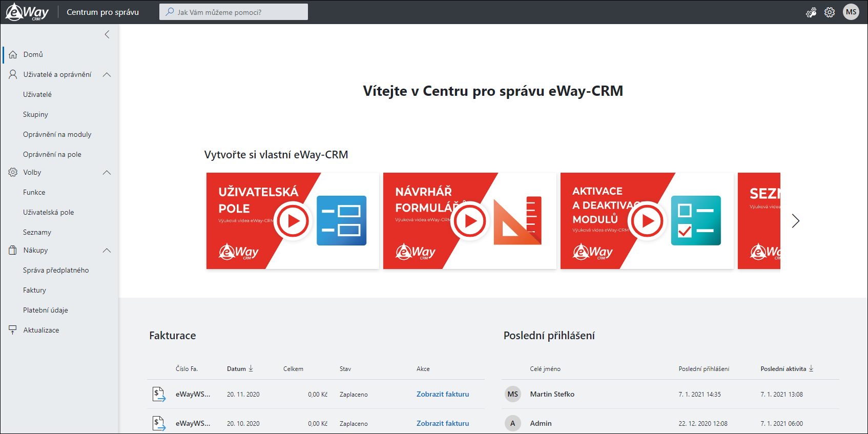Click the search magnifier icon

[x=170, y=12]
